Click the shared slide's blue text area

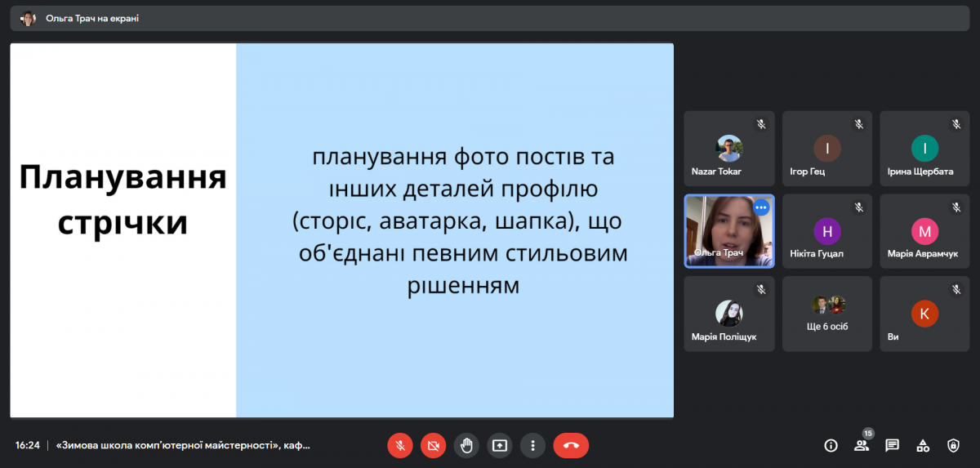pyautogui.click(x=455, y=230)
